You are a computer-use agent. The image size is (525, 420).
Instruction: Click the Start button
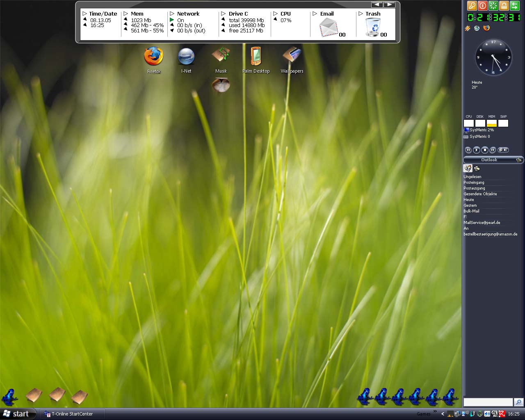[x=18, y=414]
